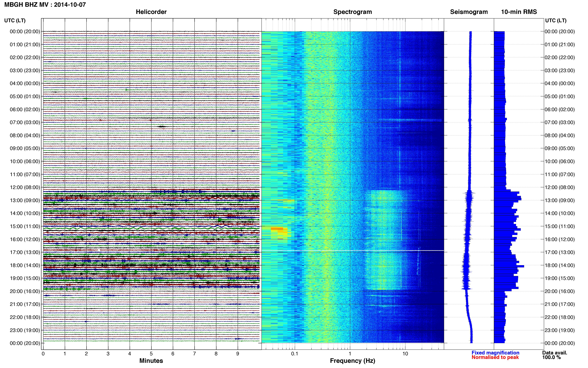Click the left '15:00 (11:00)' time label
Screen dimensions: 588x368
pos(25,226)
